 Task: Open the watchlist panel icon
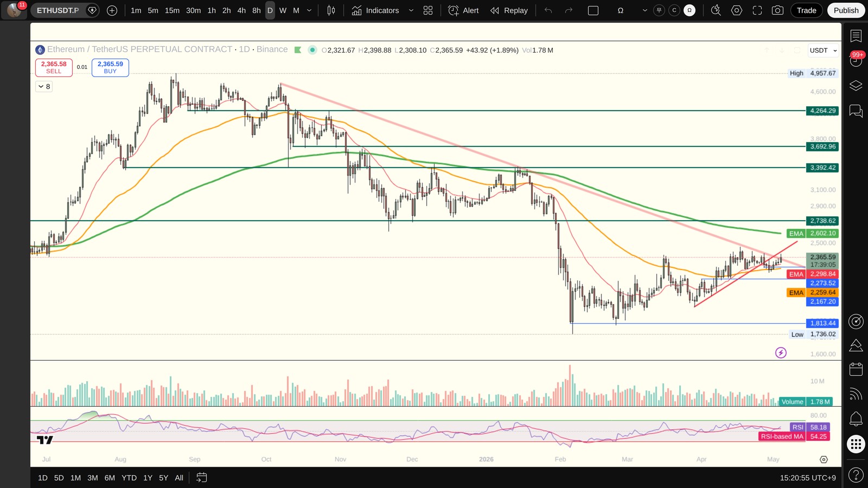[x=856, y=36]
